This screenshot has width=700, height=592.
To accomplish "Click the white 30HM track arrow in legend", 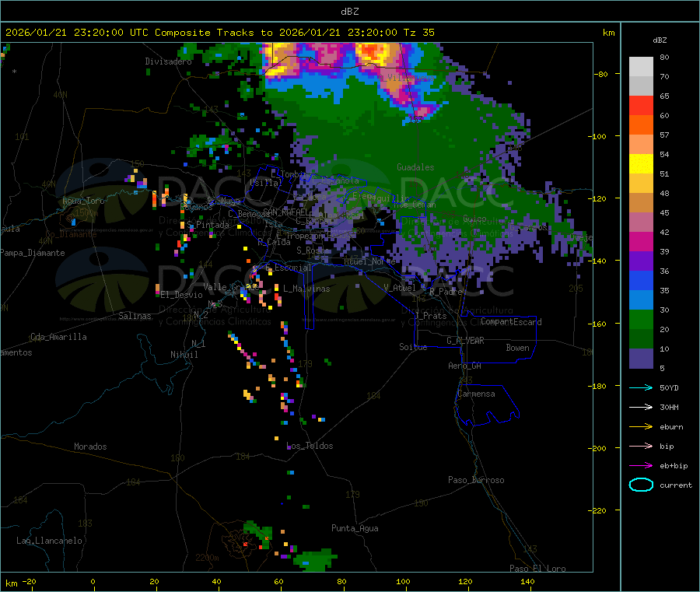I will (x=641, y=407).
